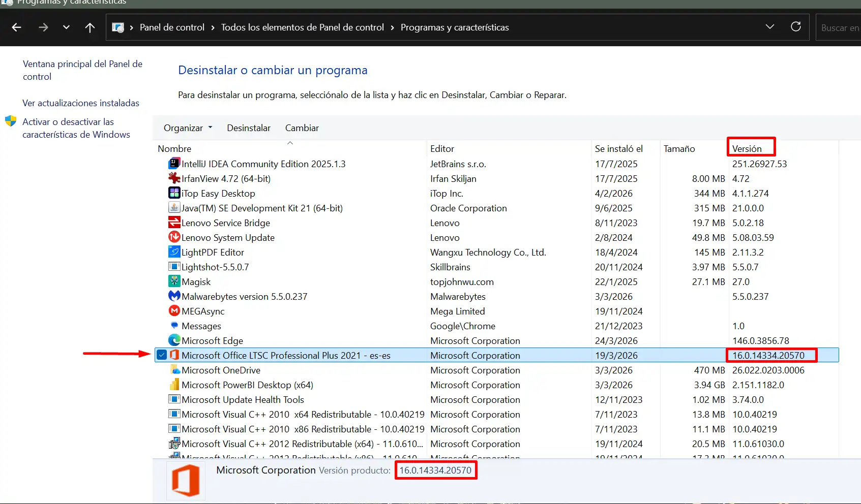
Task: Sort by 'Se instaló el' column header
Action: click(619, 149)
